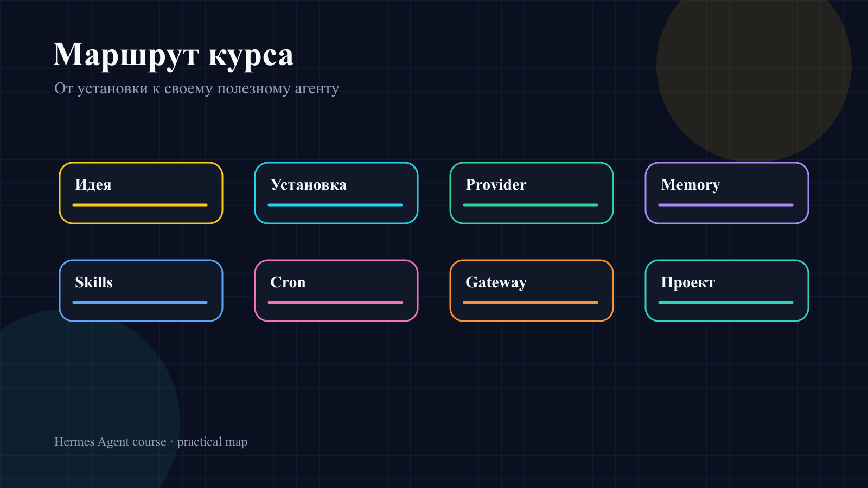Viewport: 868px width, 488px height.
Task: Open the Cron card
Action: 336,291
